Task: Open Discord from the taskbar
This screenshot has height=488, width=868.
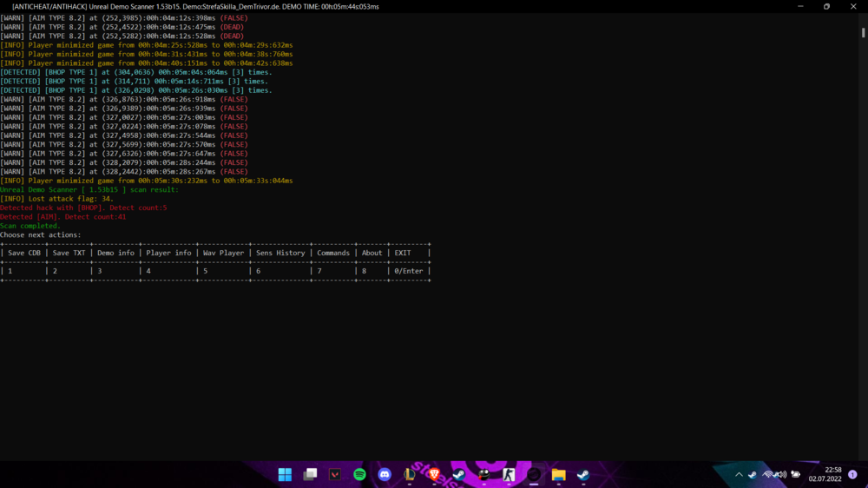Action: (x=385, y=475)
